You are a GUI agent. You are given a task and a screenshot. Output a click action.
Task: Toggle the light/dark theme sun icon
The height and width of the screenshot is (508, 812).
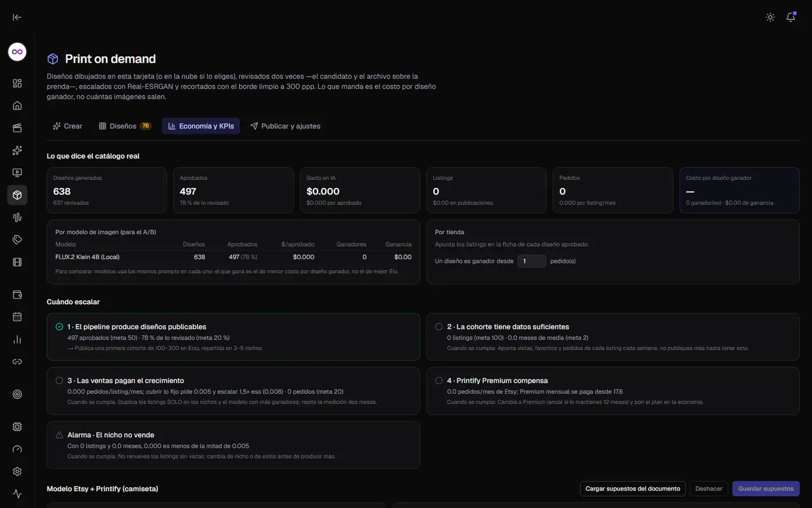tap(770, 17)
